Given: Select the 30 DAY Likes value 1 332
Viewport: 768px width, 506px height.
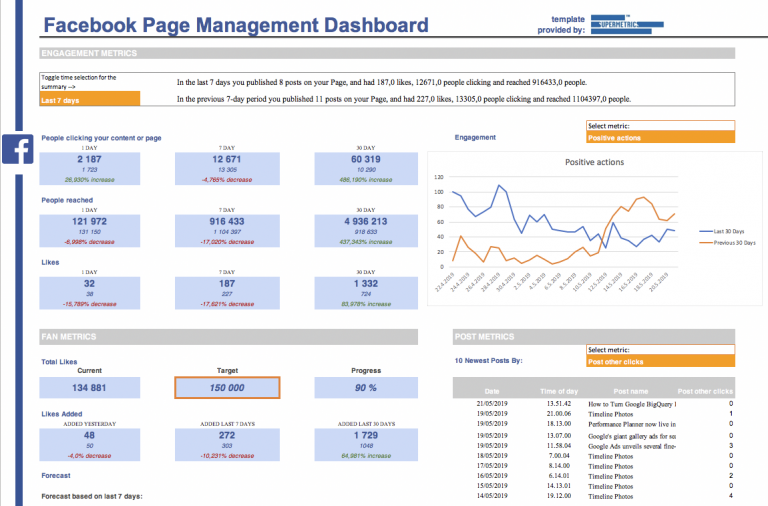Looking at the screenshot, I should click(366, 284).
